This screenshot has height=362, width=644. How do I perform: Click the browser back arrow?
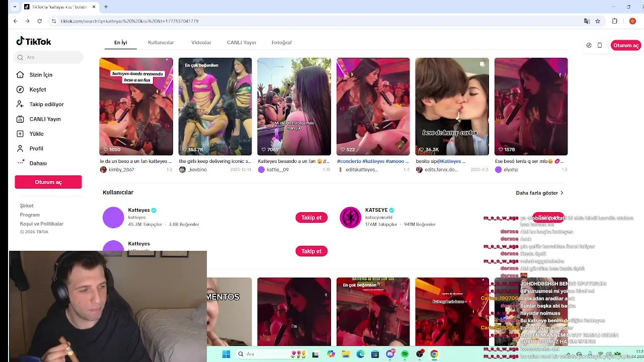15,21
